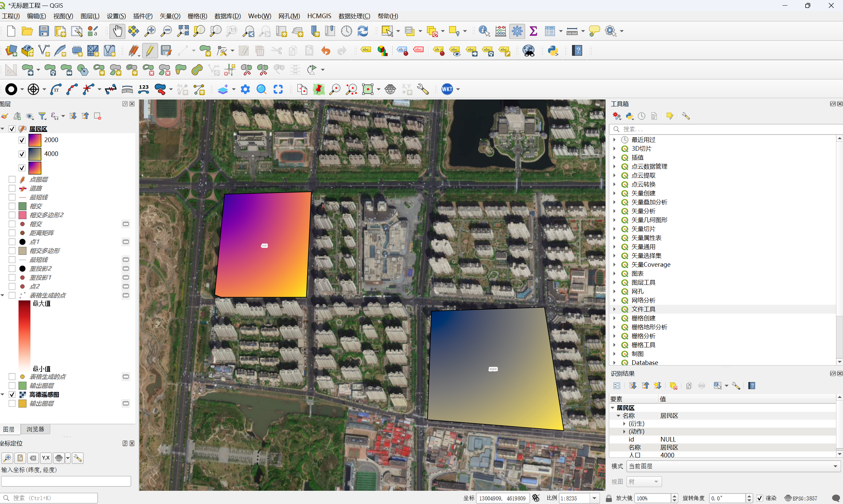Click the Save Project floppy icon

point(44,31)
